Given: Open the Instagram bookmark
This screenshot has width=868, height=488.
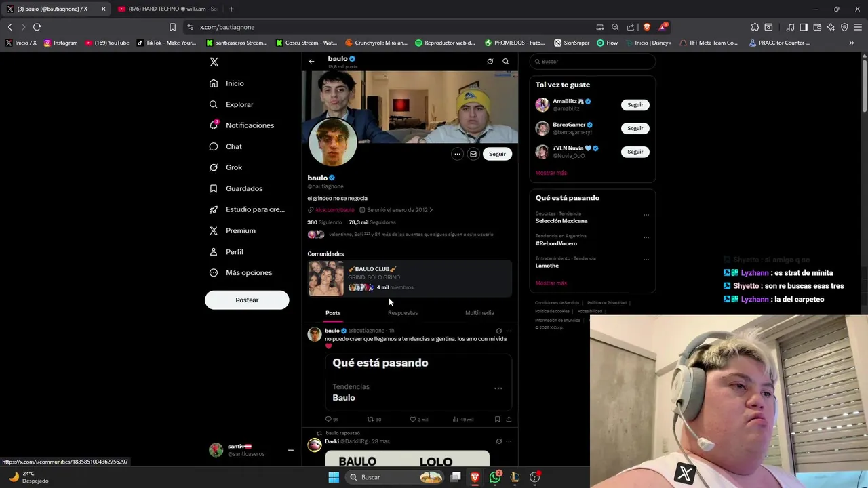Looking at the screenshot, I should 60,43.
